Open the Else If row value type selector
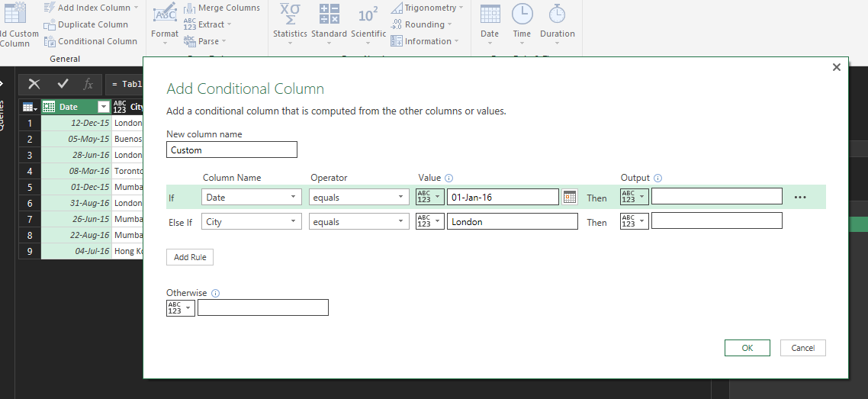The width and height of the screenshot is (868, 399). 430,221
